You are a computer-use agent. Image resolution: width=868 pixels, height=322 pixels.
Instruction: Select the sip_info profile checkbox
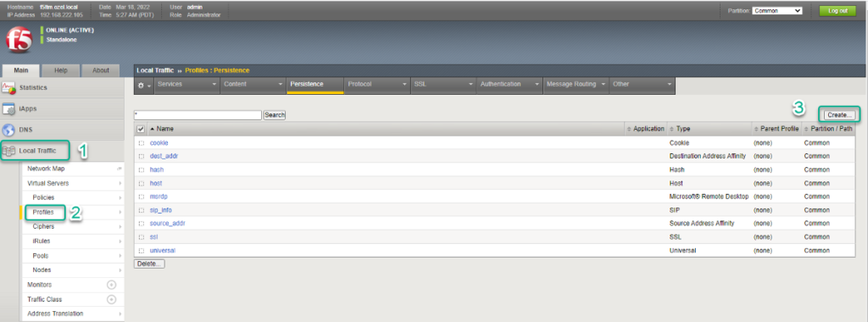point(142,210)
